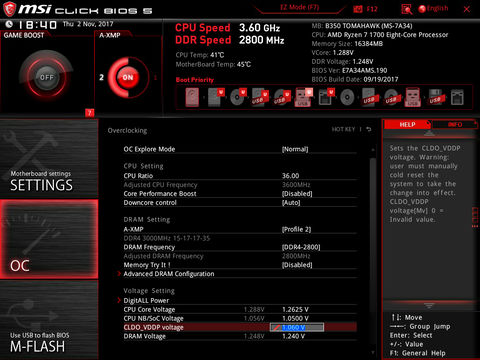Toggle the Game Boost OFF knob
The width and height of the screenshot is (480, 360).
47,77
